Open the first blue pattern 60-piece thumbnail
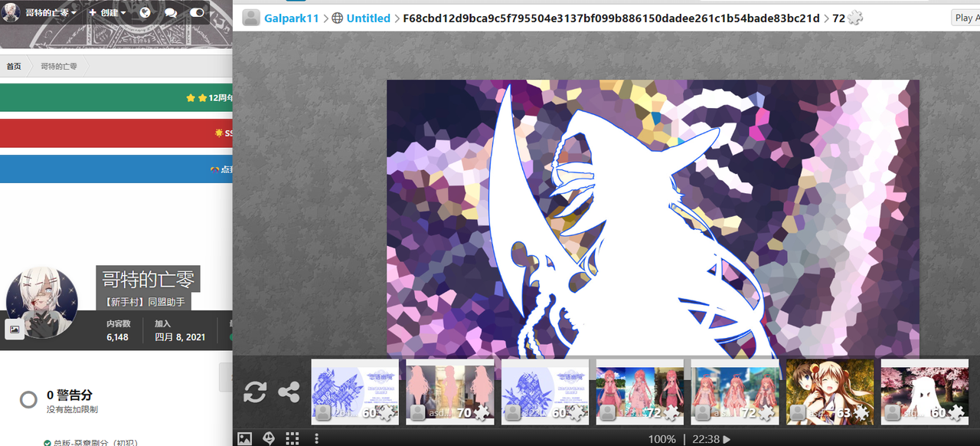The image size is (980, 446). [x=354, y=392]
